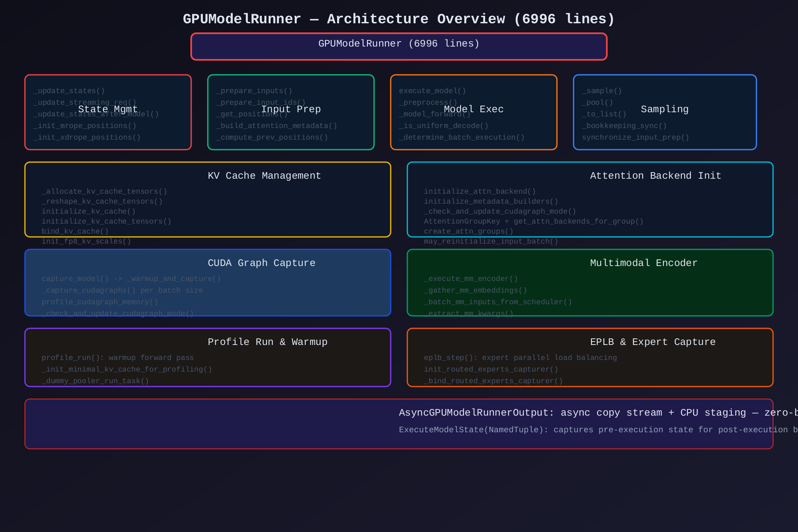Click the Architecture Overview page title
Screen dimensions: 798x532
(x=399, y=19)
